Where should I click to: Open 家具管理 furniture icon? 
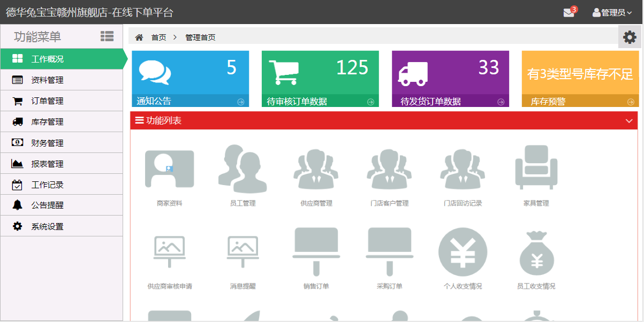[x=536, y=169]
